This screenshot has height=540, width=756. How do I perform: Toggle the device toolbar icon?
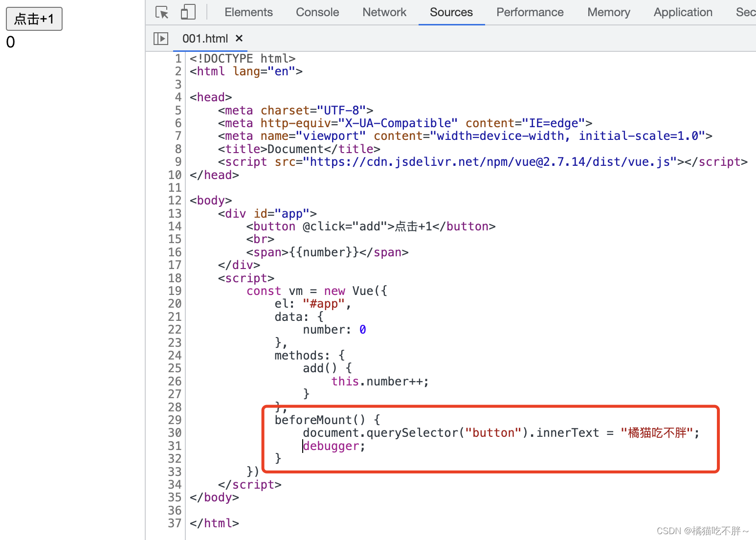coord(188,12)
